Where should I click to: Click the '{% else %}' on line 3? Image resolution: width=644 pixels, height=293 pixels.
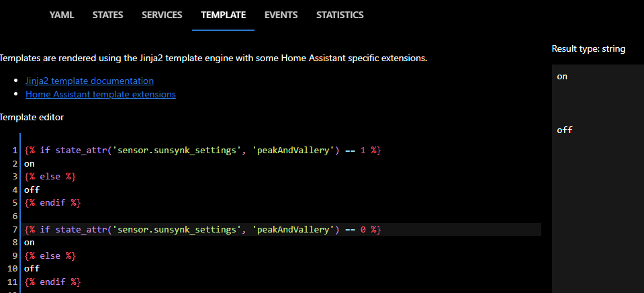pos(50,177)
